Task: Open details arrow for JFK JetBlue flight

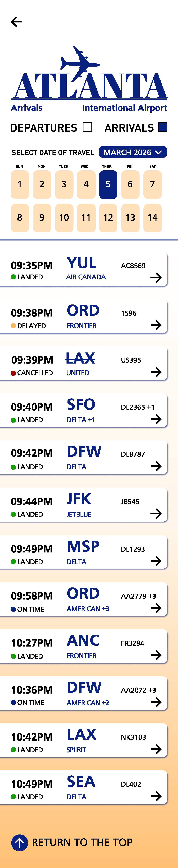Action: tap(156, 514)
